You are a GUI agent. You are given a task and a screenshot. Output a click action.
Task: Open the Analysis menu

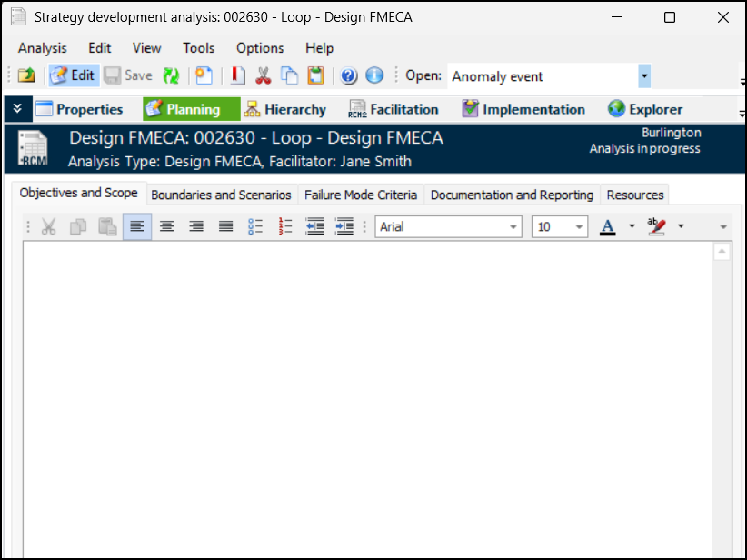click(x=43, y=48)
